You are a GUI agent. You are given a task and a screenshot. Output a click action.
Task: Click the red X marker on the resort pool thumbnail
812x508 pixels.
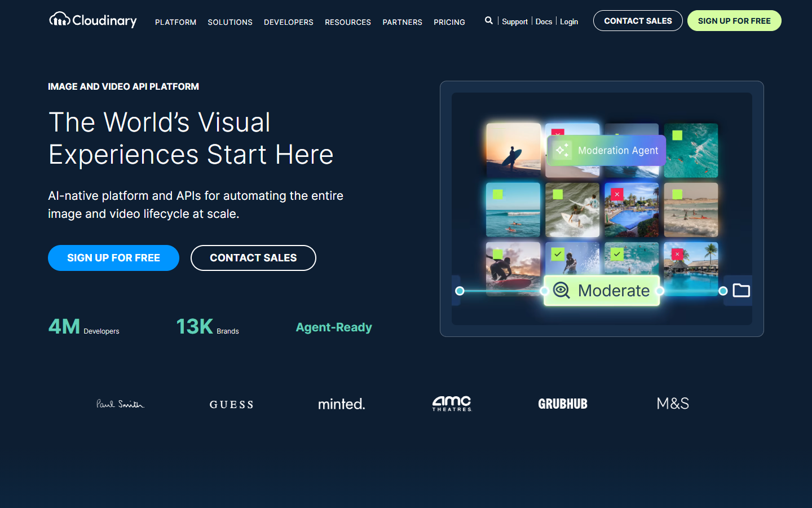[617, 194]
